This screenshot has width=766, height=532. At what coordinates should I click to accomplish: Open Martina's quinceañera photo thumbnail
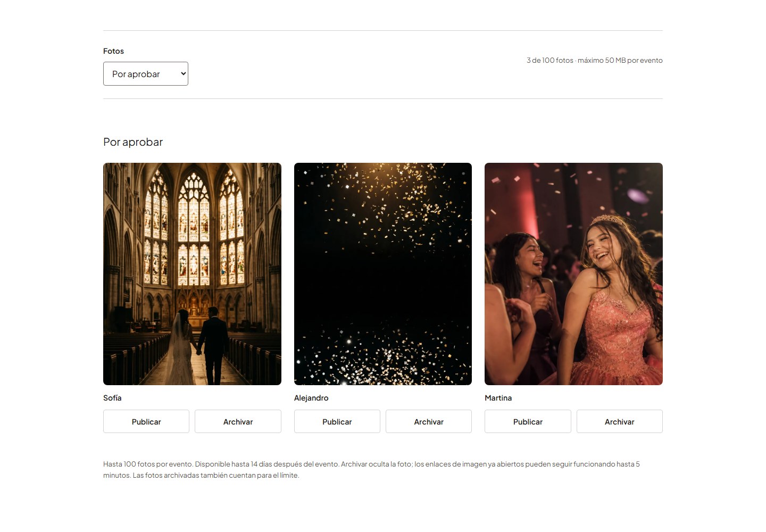tap(573, 274)
